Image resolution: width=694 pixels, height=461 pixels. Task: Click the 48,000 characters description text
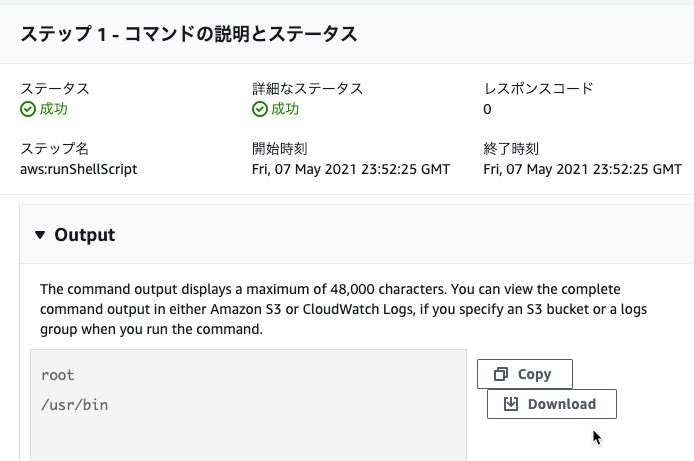pyautogui.click(x=343, y=309)
